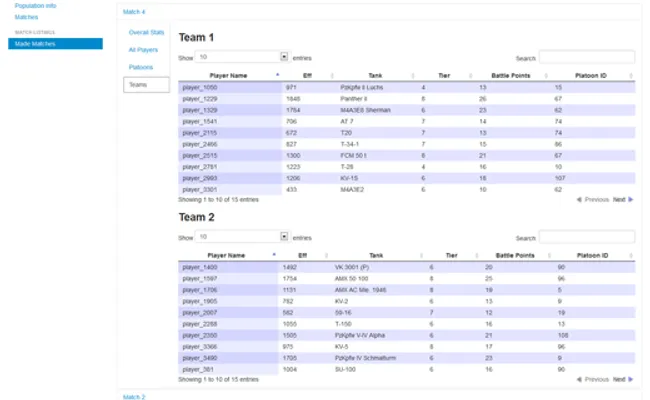This screenshot has height=400, width=650.
Task: Select the Platoons tab
Action: [x=141, y=67]
